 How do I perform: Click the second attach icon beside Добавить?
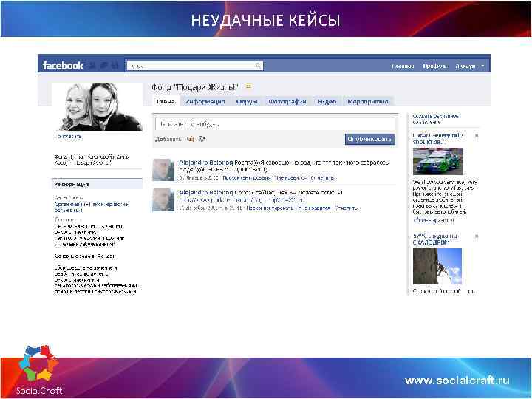[202, 139]
